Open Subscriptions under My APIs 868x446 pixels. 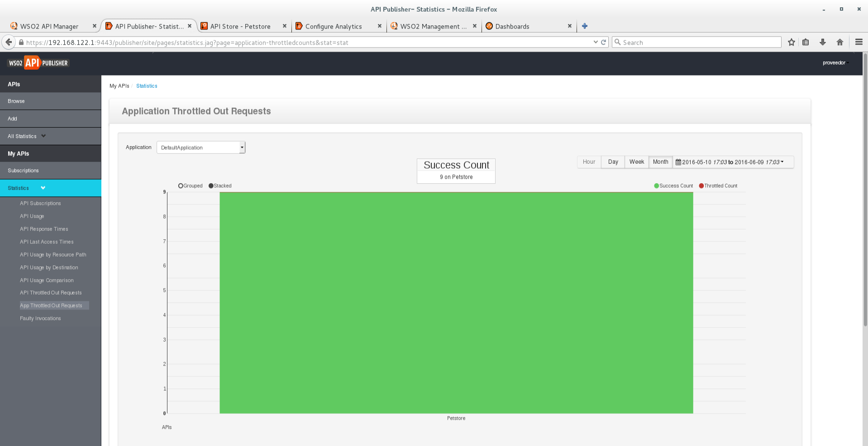51,171
